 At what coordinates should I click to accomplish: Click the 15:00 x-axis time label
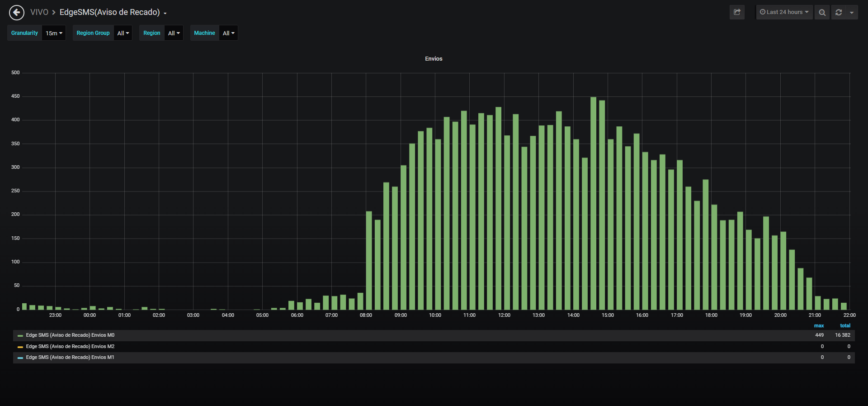coord(608,315)
